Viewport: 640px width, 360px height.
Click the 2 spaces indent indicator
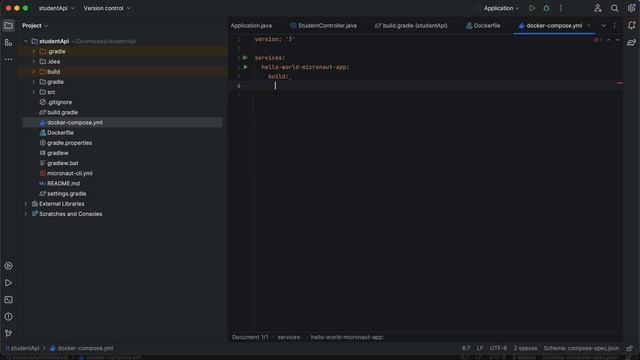[x=525, y=348]
